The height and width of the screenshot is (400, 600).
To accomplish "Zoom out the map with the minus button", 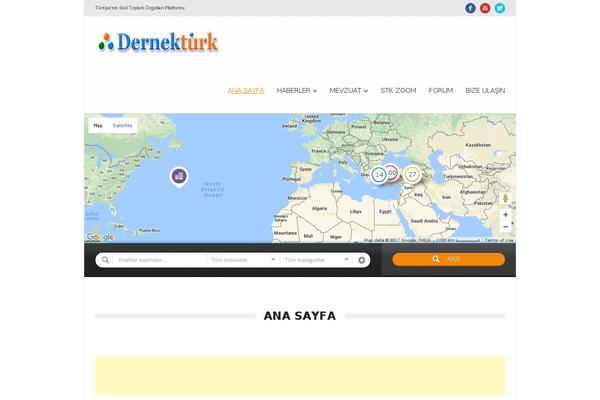I will pyautogui.click(x=505, y=227).
